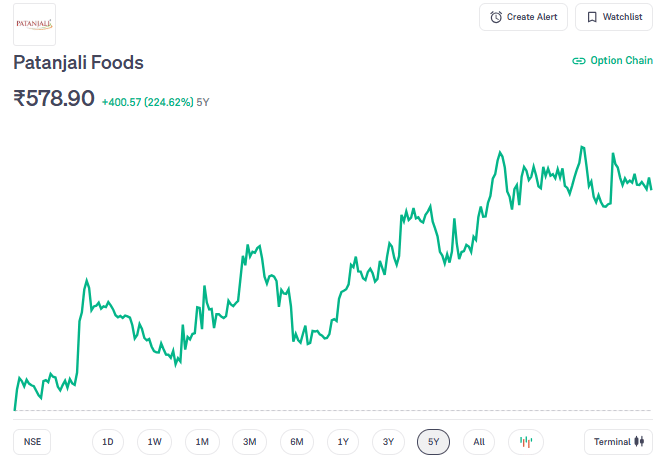Show the 1Y price chart
672x466 pixels.
coord(343,442)
